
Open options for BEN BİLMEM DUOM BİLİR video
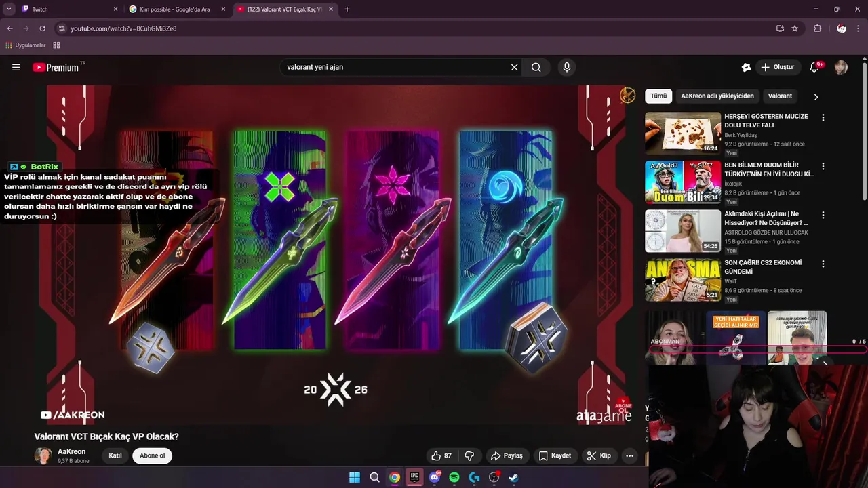[x=823, y=166]
